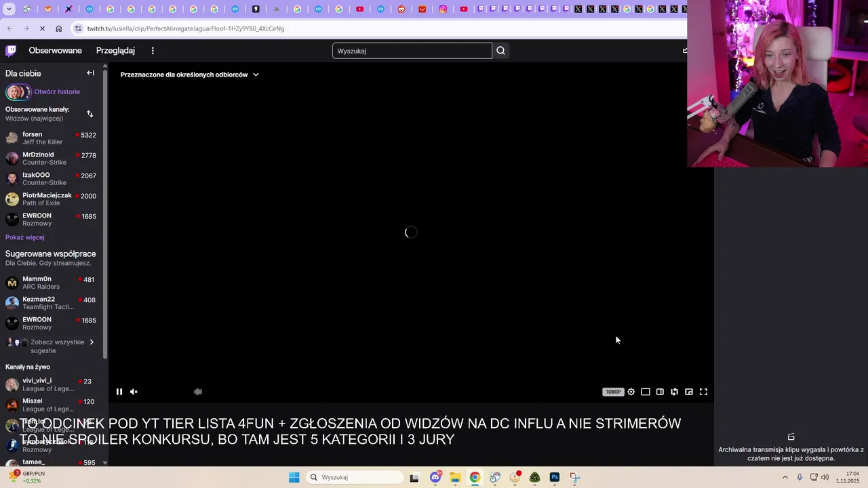The width and height of the screenshot is (868, 488).
Task: Pause the clip playback
Action: coord(119,392)
